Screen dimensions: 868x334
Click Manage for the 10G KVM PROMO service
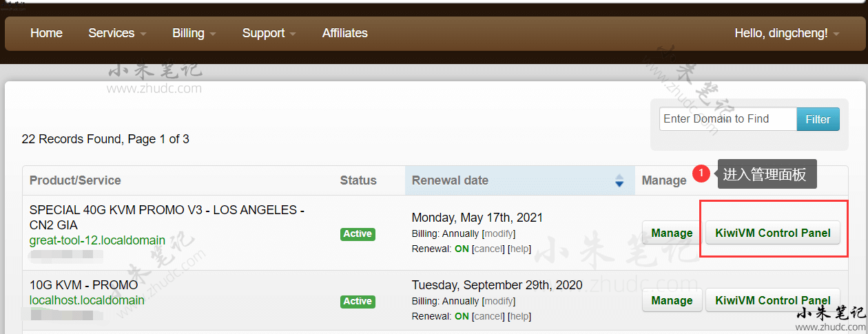coord(672,300)
